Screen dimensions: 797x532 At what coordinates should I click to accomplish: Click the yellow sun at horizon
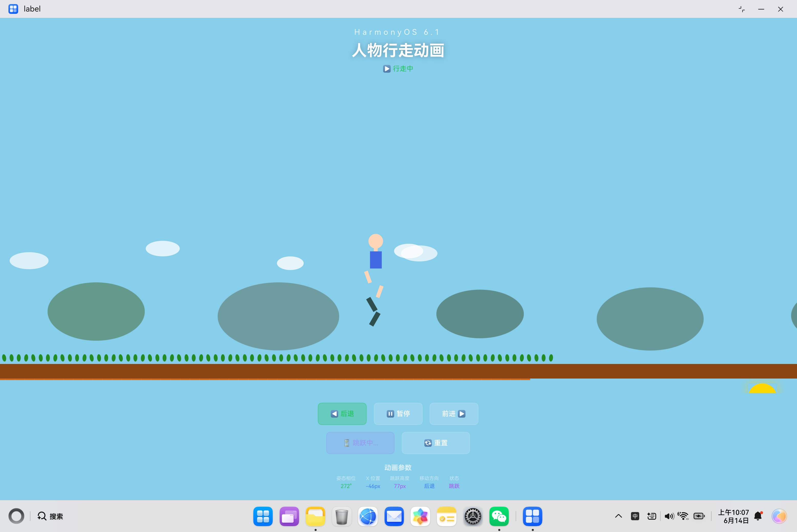[762, 388]
